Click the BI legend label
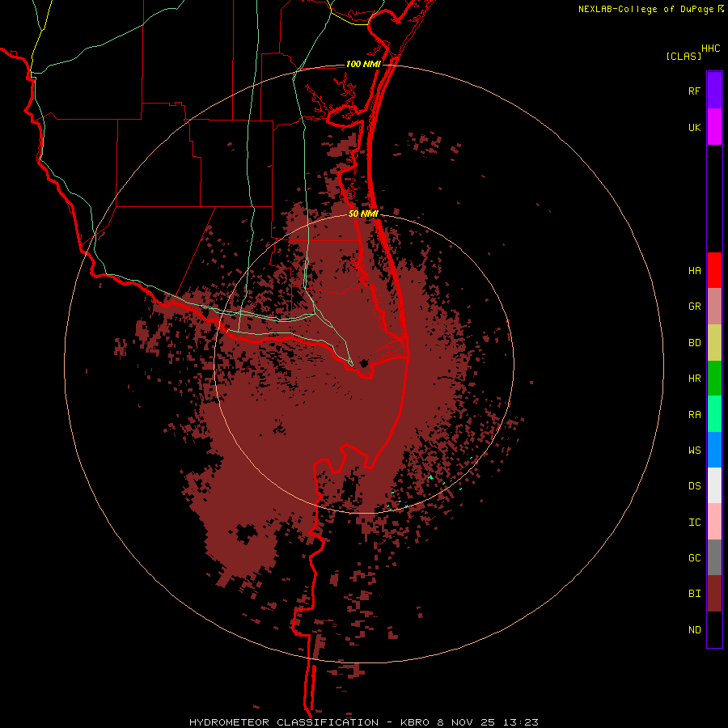Screen dimensions: 728x728 point(694,594)
